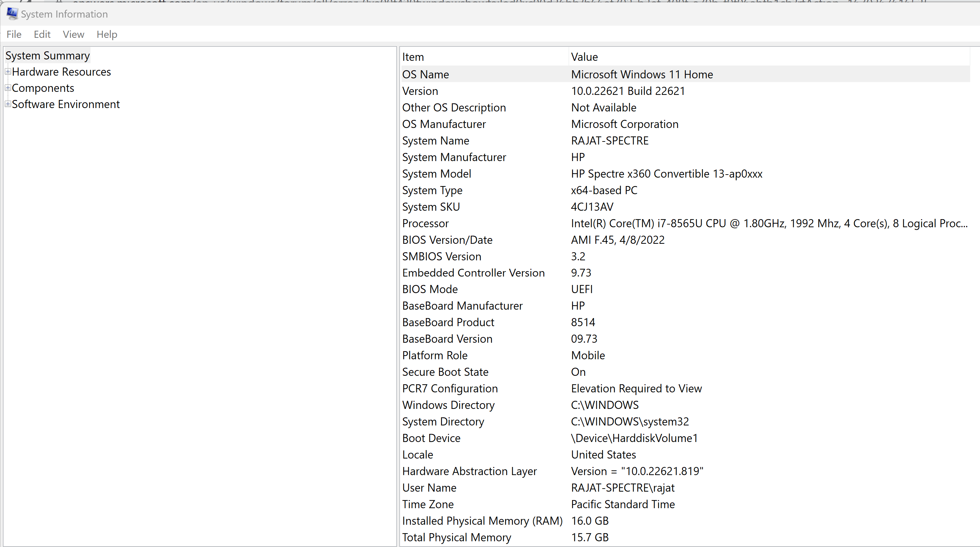The width and height of the screenshot is (980, 547).
Task: Click the Value column header
Action: coord(769,57)
